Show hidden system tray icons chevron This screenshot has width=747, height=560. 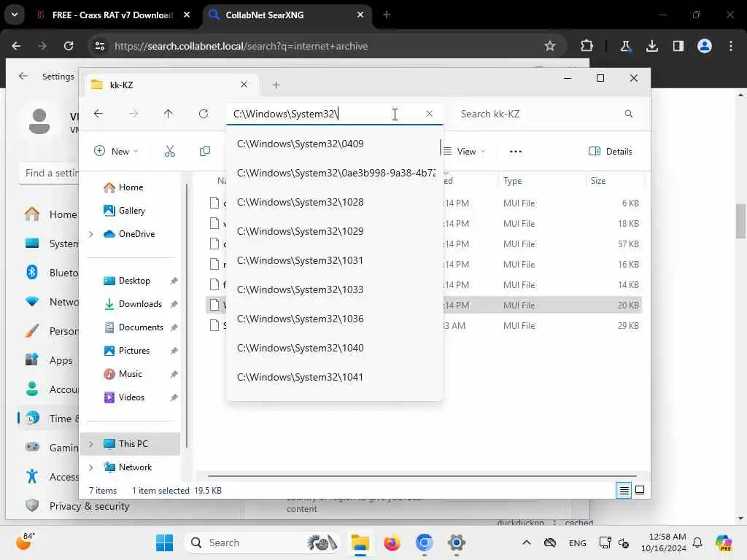(527, 542)
